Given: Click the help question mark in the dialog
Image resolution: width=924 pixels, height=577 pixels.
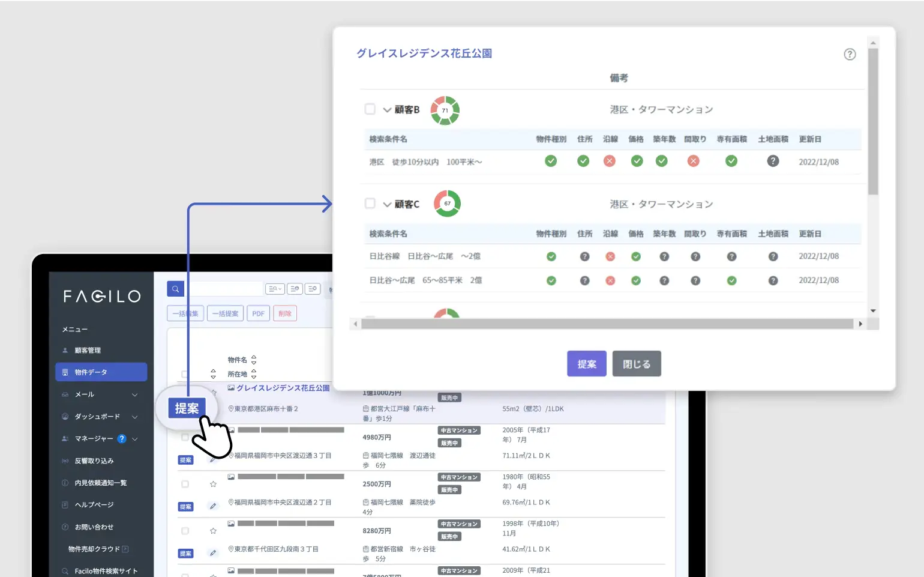Looking at the screenshot, I should (850, 54).
